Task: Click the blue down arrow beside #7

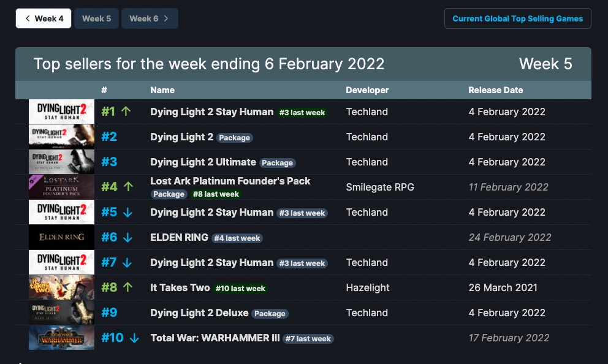Action: click(x=127, y=263)
